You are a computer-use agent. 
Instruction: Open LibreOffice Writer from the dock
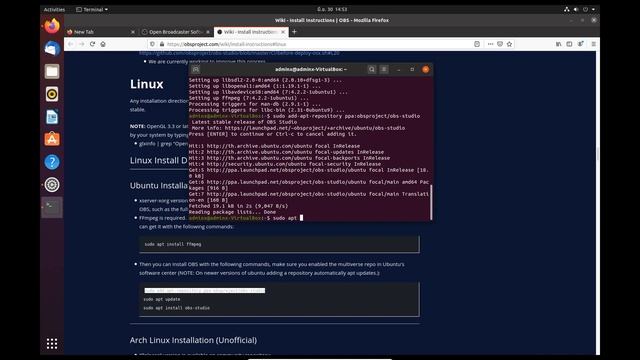click(x=52, y=117)
